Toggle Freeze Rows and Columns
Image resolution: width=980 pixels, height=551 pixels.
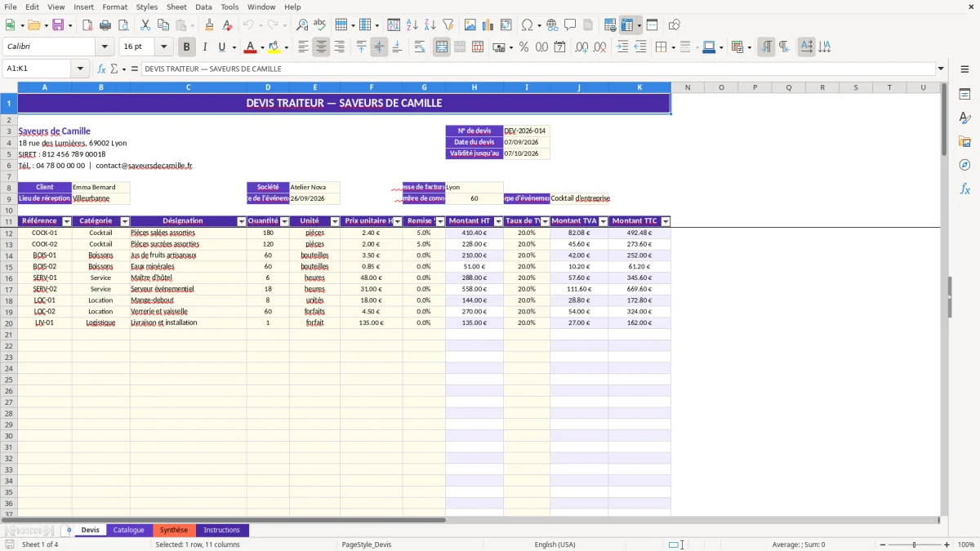click(627, 24)
